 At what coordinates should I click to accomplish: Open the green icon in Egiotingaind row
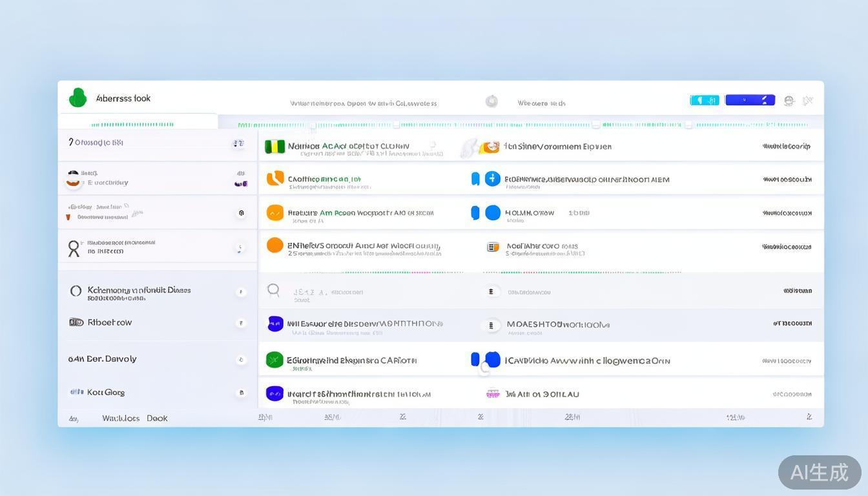pyautogui.click(x=274, y=360)
